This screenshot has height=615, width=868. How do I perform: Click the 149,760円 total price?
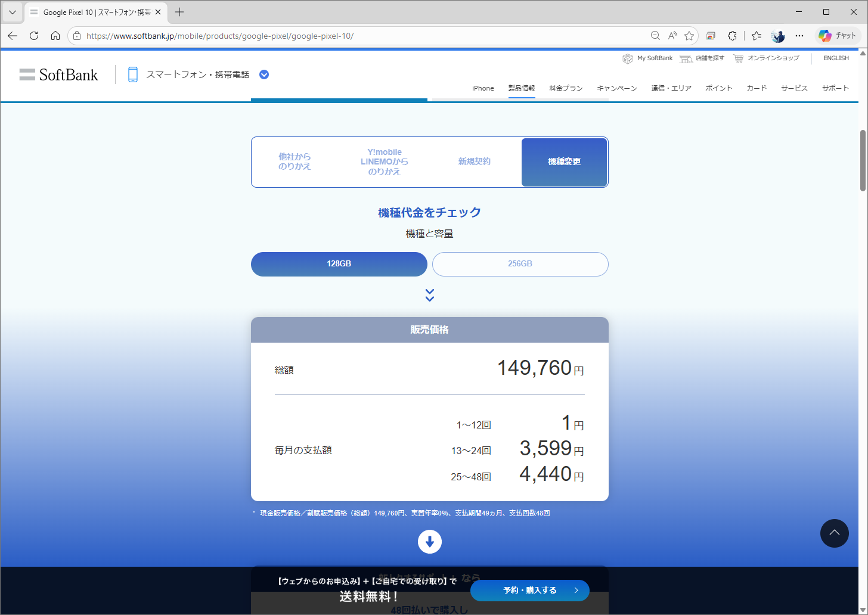541,368
